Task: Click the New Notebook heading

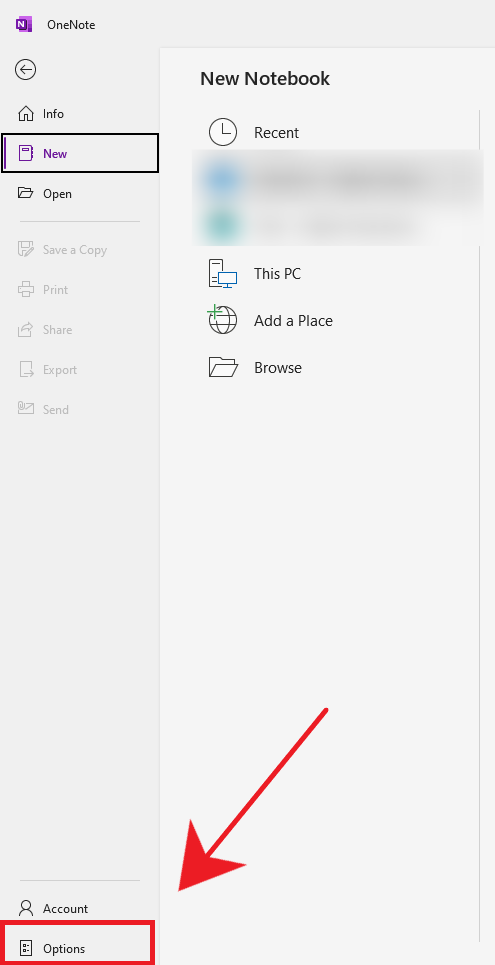Action: click(x=265, y=78)
